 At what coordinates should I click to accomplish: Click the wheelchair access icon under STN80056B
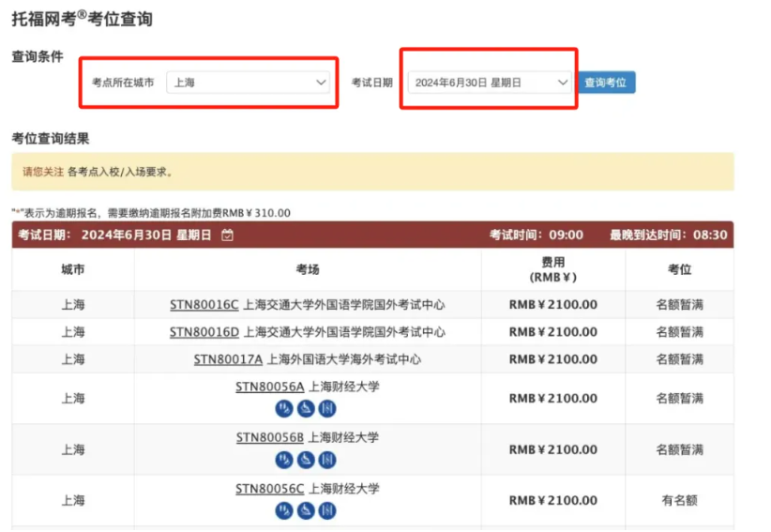pos(306,460)
